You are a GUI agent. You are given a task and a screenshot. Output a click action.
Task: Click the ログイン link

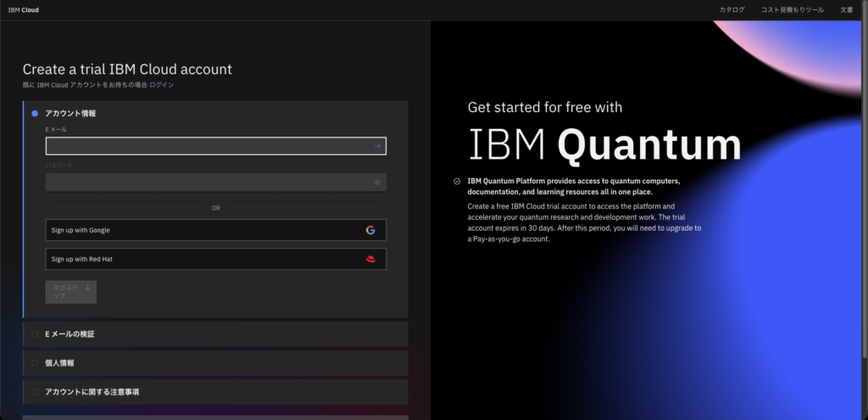162,85
